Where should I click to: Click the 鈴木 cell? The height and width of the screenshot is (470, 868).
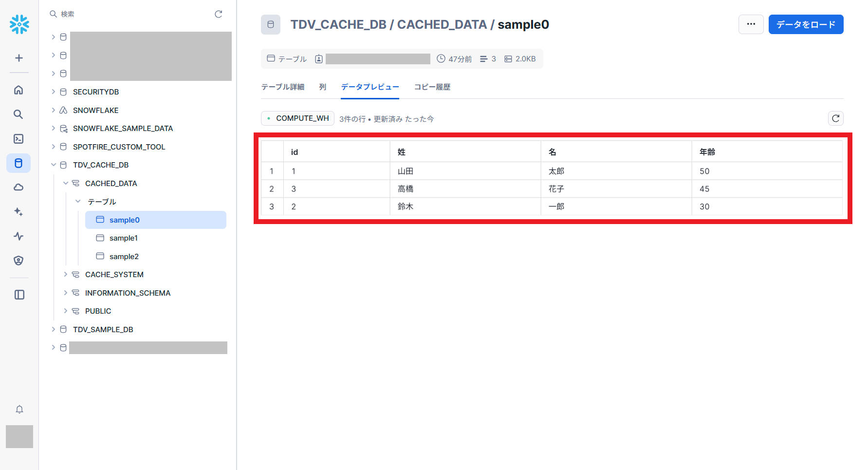tap(465, 207)
